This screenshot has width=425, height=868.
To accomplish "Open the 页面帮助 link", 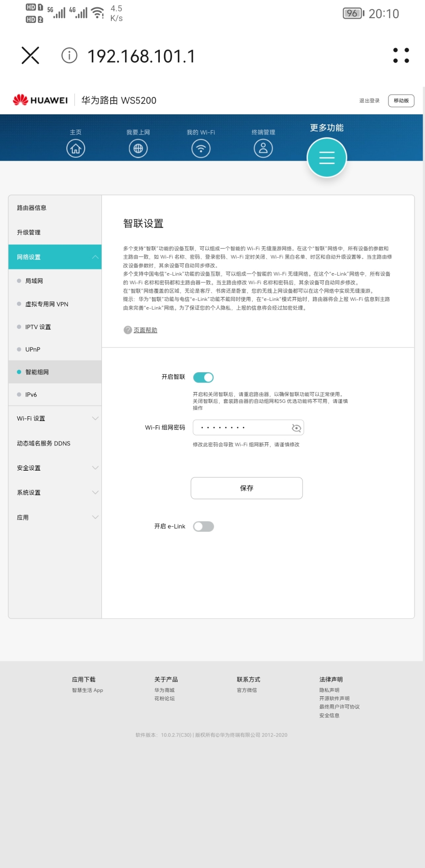I will click(145, 330).
